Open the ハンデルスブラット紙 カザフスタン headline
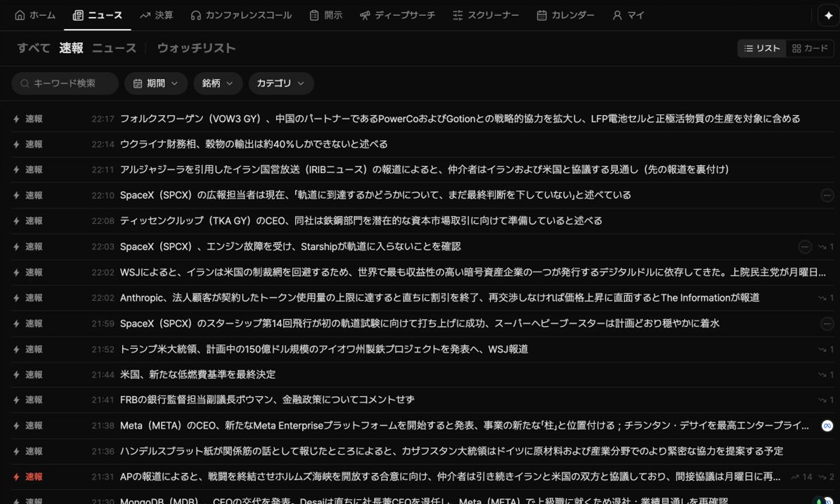840x504 pixels. point(451,451)
